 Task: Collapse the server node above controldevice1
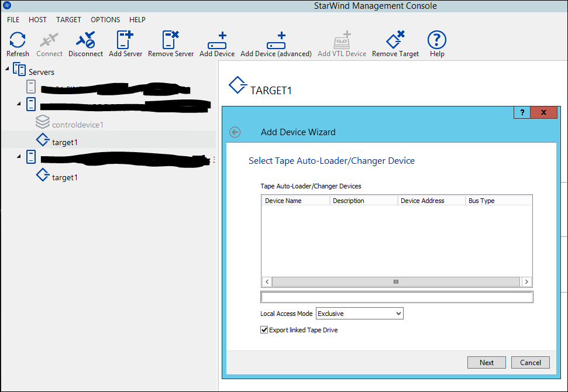click(19, 104)
